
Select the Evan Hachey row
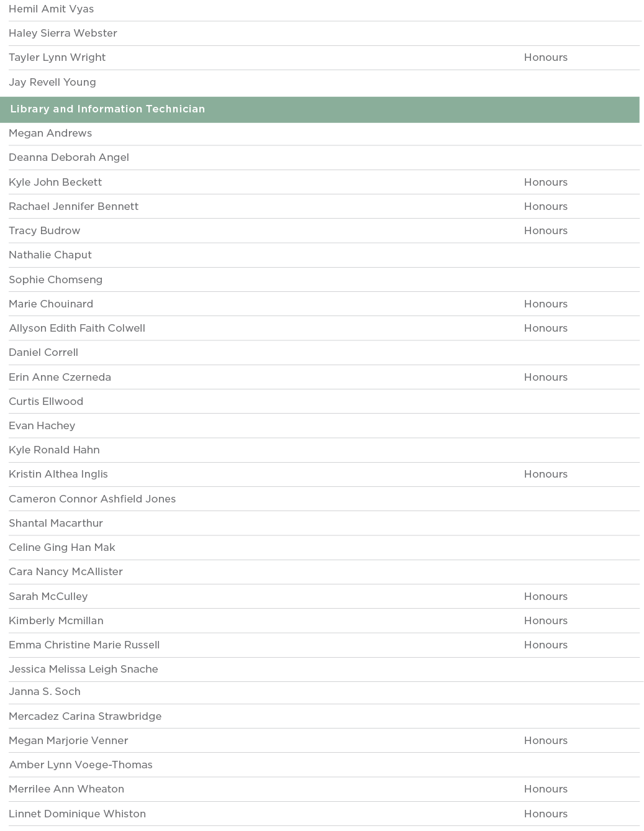click(x=42, y=426)
